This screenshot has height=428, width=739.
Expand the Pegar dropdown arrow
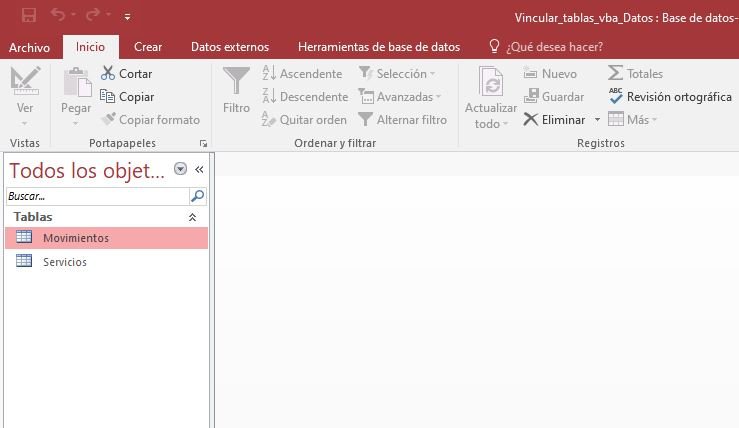pyautogui.click(x=75, y=123)
